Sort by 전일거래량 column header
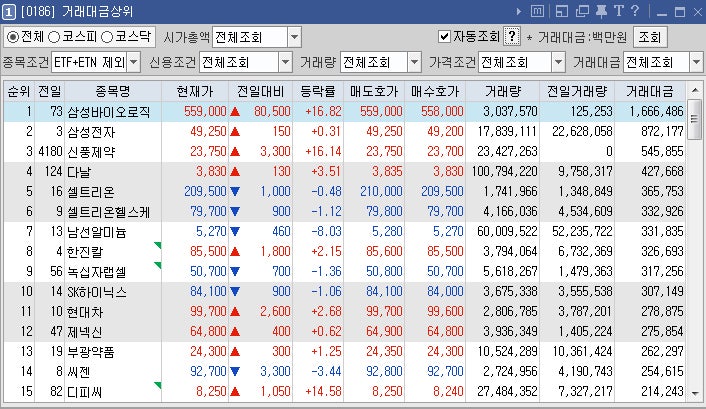The height and width of the screenshot is (409, 706). click(x=577, y=91)
